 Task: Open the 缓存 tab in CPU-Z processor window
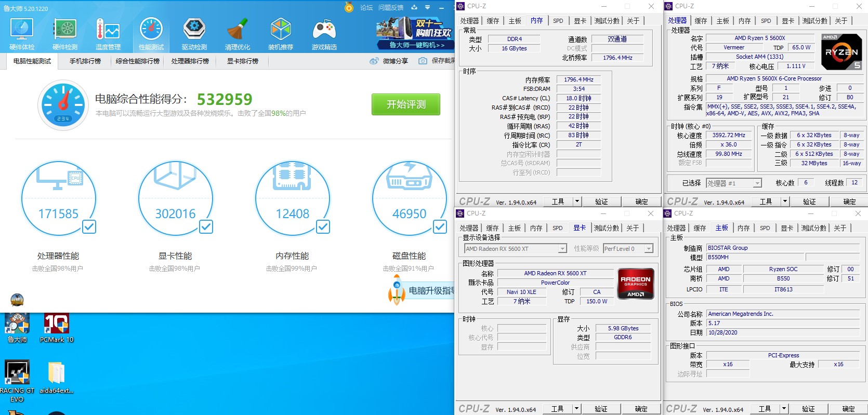[x=701, y=21]
